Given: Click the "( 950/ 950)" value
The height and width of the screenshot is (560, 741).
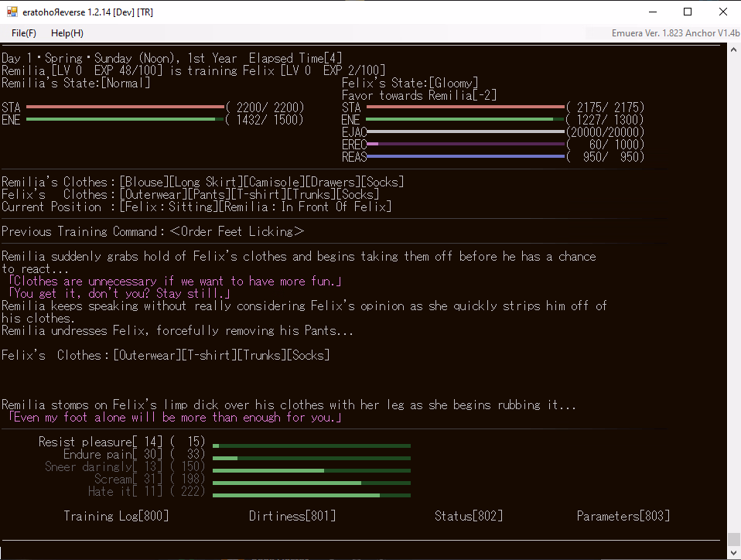Looking at the screenshot, I should point(605,157).
